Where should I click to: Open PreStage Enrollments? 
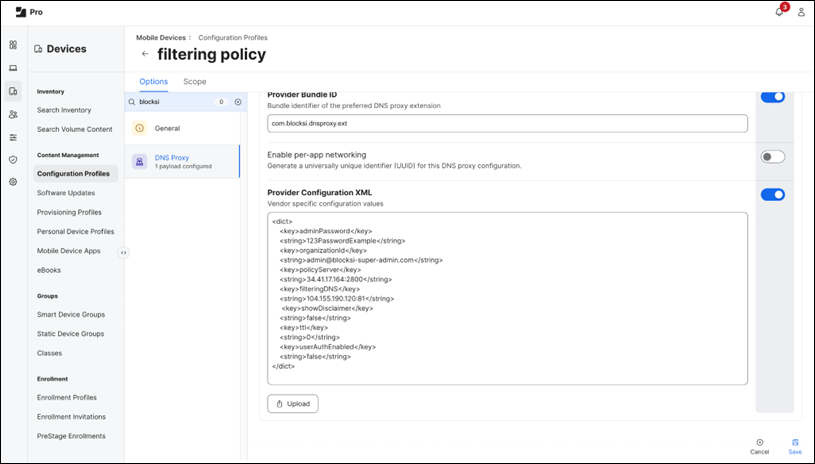(71, 436)
